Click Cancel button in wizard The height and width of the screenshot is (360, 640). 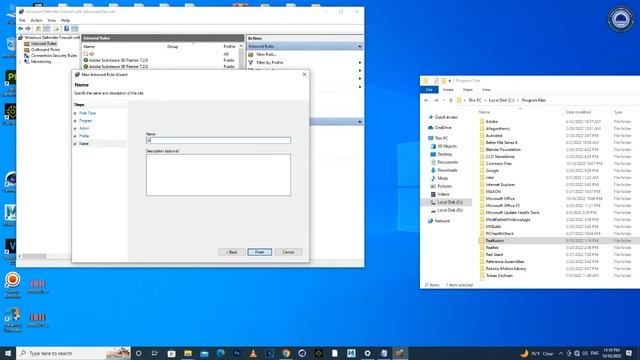tap(289, 252)
